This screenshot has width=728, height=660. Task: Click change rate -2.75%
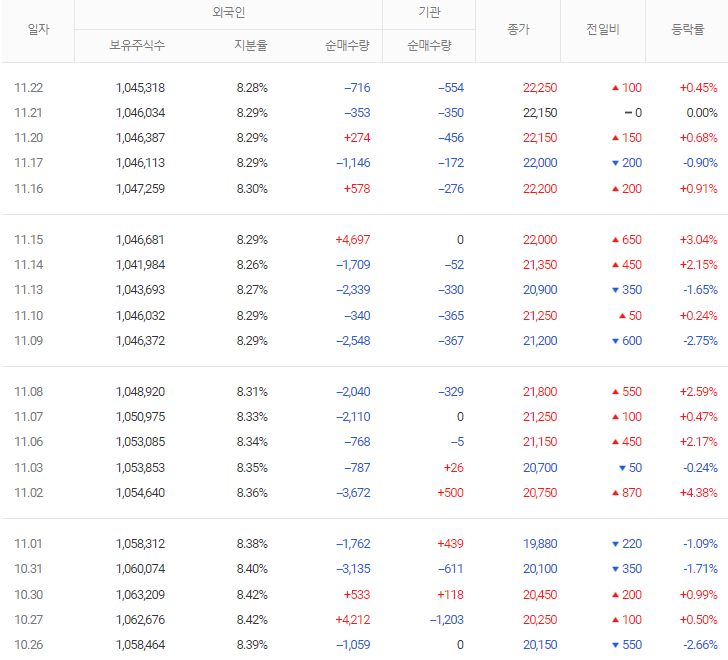pos(700,341)
